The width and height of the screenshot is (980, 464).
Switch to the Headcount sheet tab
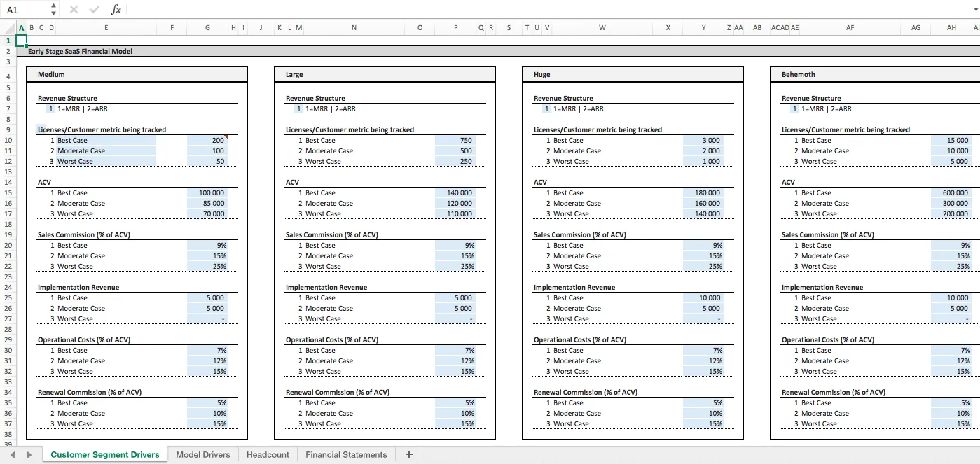[268, 454]
